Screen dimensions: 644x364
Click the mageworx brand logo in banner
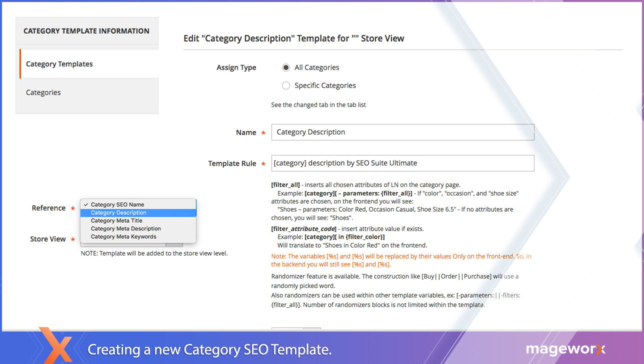click(x=565, y=349)
